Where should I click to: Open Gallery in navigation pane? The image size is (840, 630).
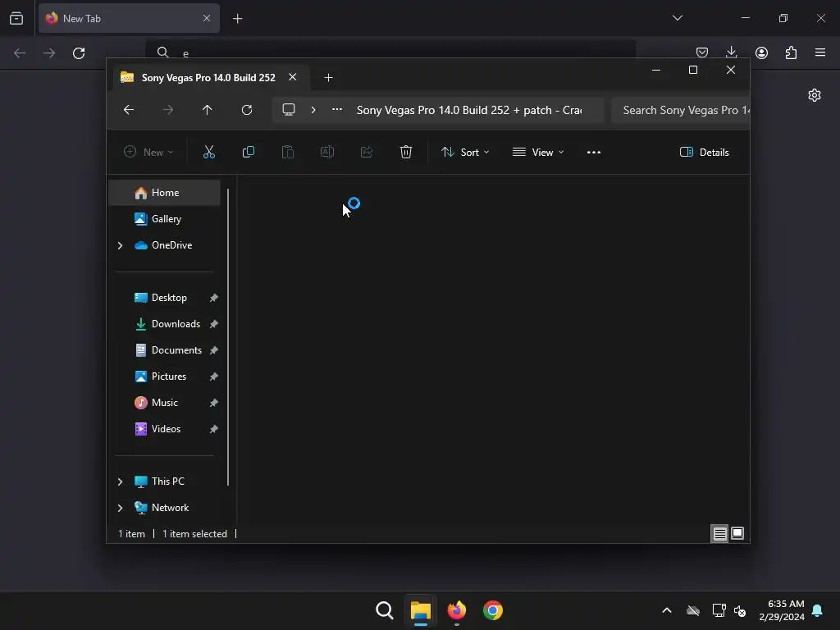164,219
